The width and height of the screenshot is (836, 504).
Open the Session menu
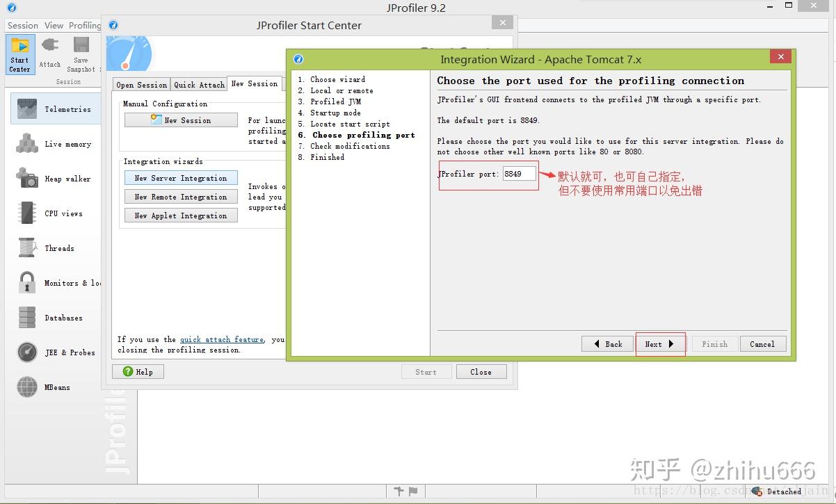point(22,25)
